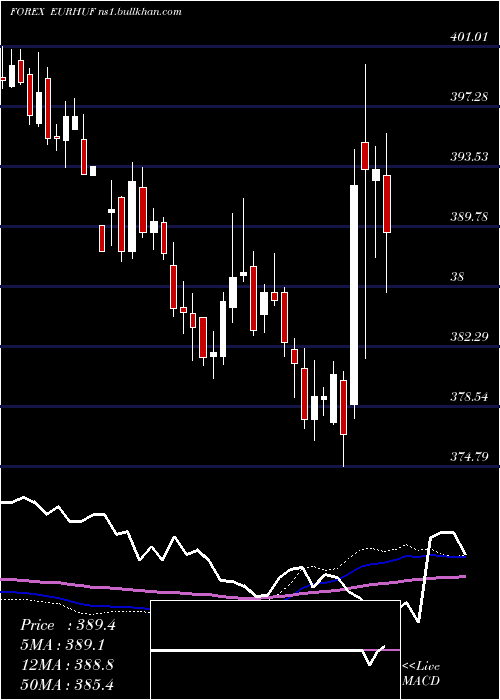Image resolution: width=500 pixels, height=700 pixels.
Task: Click inside the MACD inset box
Action: coord(275,650)
